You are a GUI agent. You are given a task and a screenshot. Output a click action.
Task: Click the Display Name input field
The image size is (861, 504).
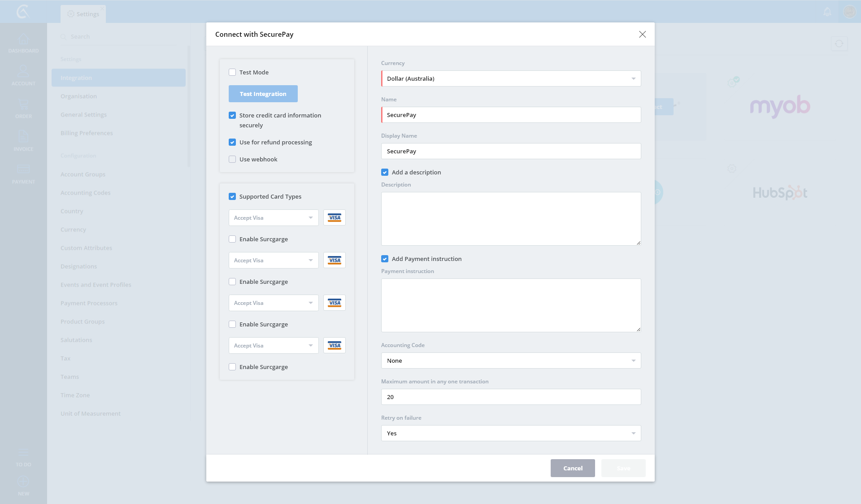click(x=511, y=151)
